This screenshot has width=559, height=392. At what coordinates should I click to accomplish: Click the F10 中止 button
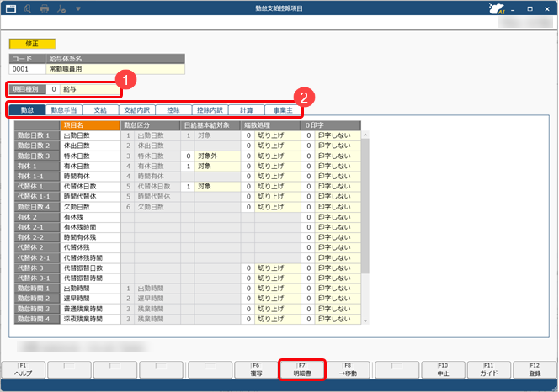[x=442, y=371]
